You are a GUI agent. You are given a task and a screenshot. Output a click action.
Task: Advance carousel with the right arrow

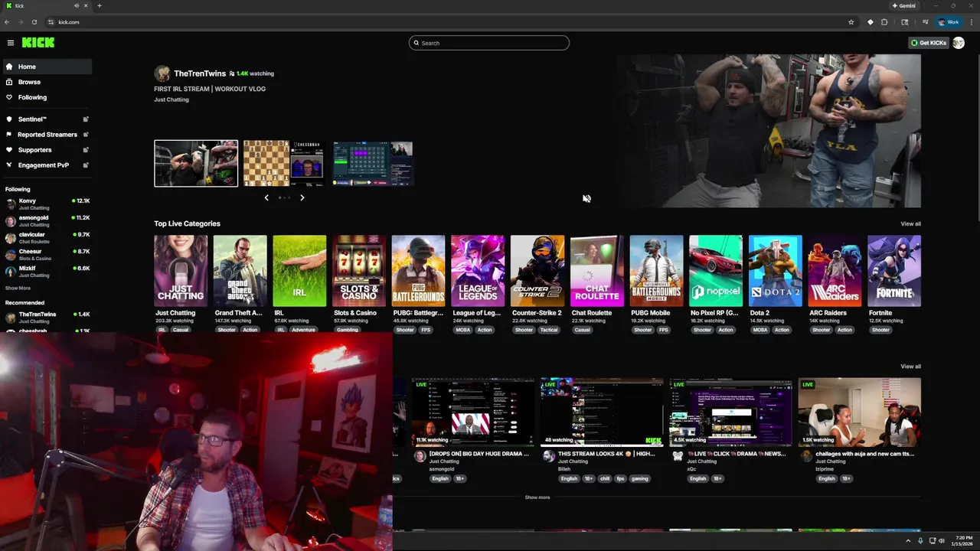(x=302, y=197)
